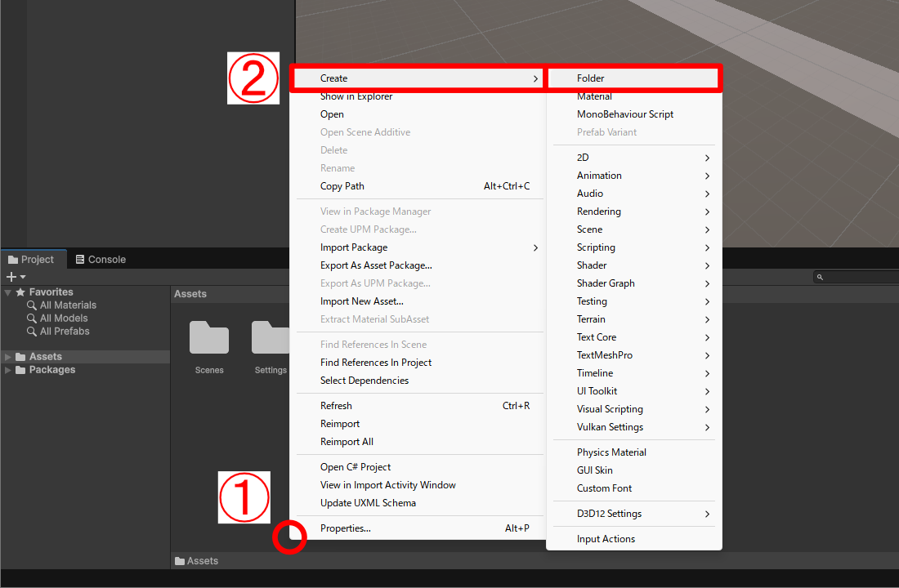The height and width of the screenshot is (588, 899).
Task: Switch to the Project tab
Action: click(31, 260)
